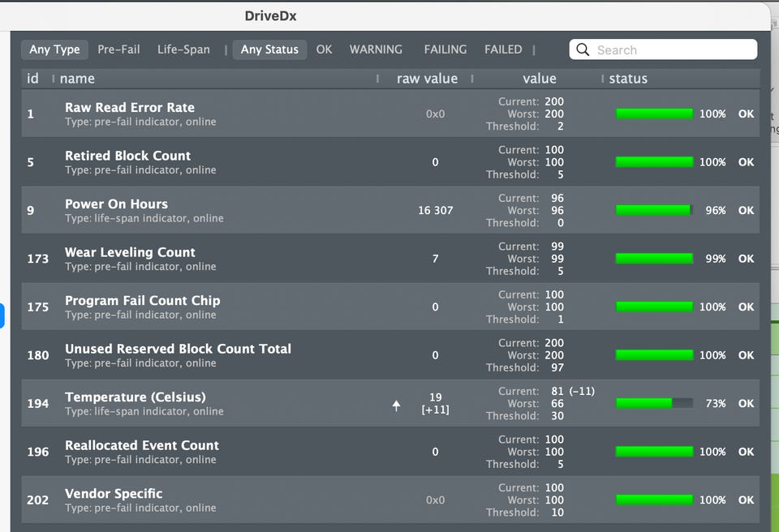Select the Vendor Specific name
The image size is (779, 532).
coord(114,493)
